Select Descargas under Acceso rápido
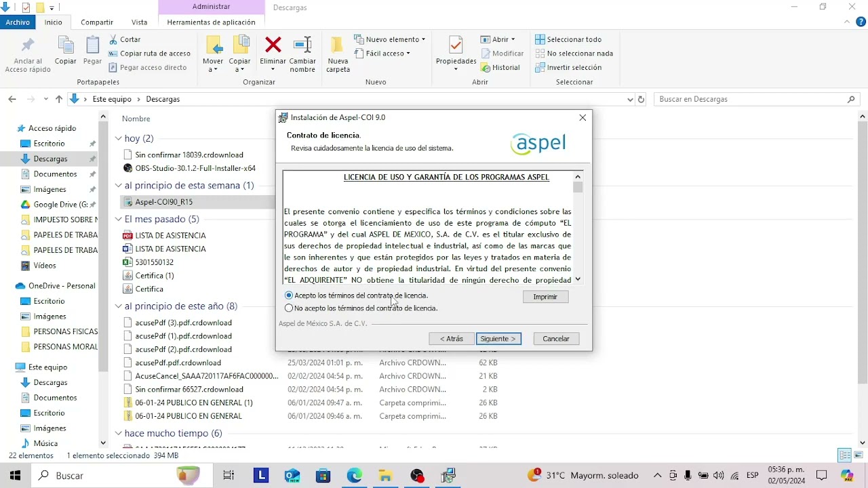Viewport: 868px width, 488px height. pos(50,159)
